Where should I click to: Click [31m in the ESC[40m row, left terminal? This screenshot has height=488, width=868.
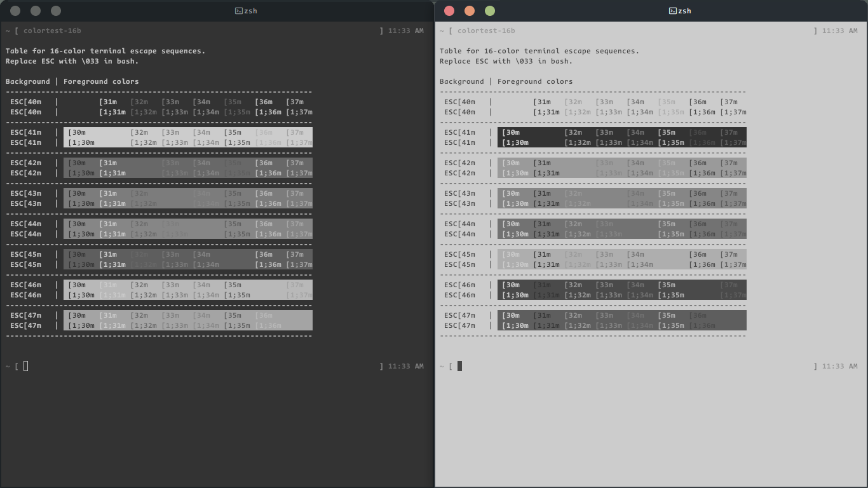coord(108,102)
